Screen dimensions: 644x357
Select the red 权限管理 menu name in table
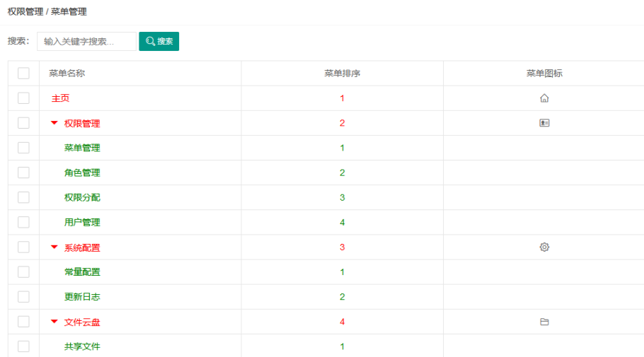[82, 124]
